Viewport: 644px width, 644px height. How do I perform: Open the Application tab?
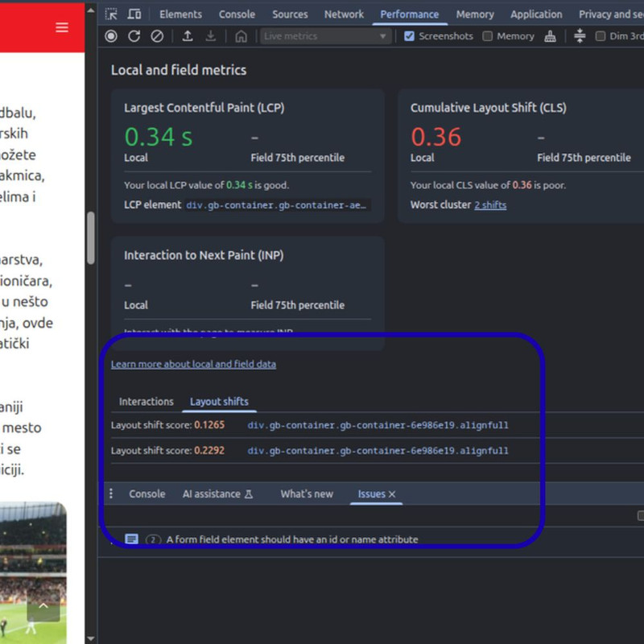point(536,14)
